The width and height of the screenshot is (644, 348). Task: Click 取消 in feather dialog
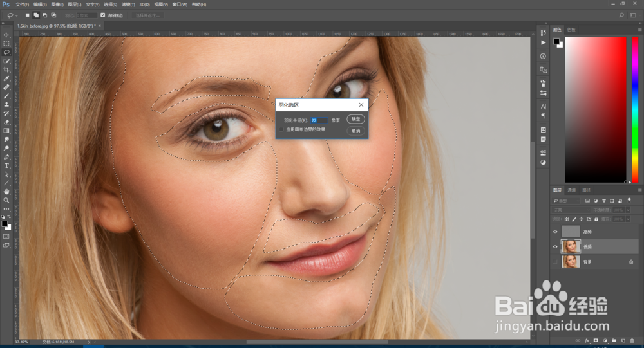click(355, 131)
